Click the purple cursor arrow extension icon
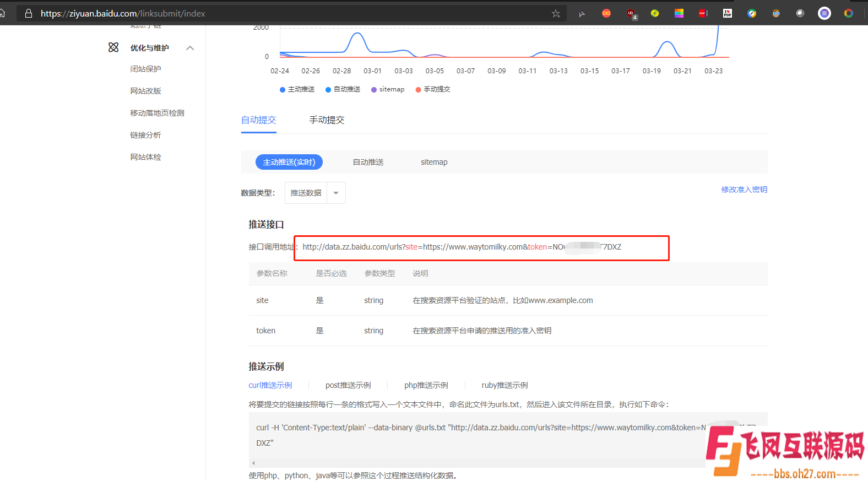Image resolution: width=868 pixels, height=481 pixels. (x=582, y=14)
